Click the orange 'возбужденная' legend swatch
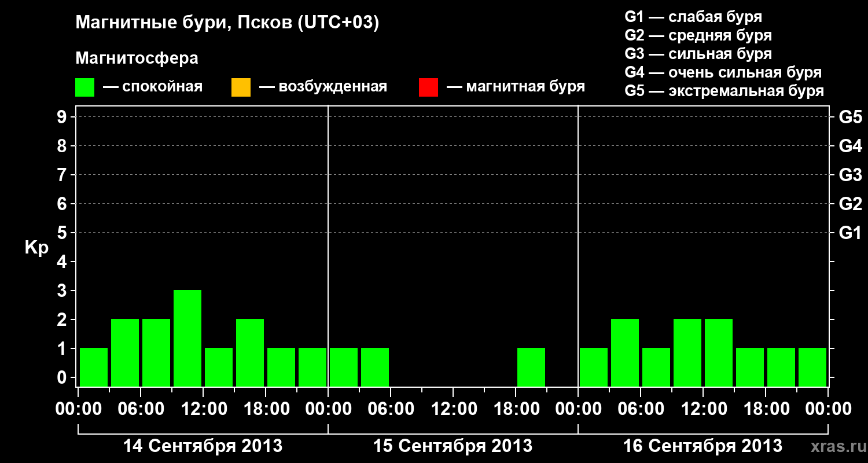 (241, 87)
